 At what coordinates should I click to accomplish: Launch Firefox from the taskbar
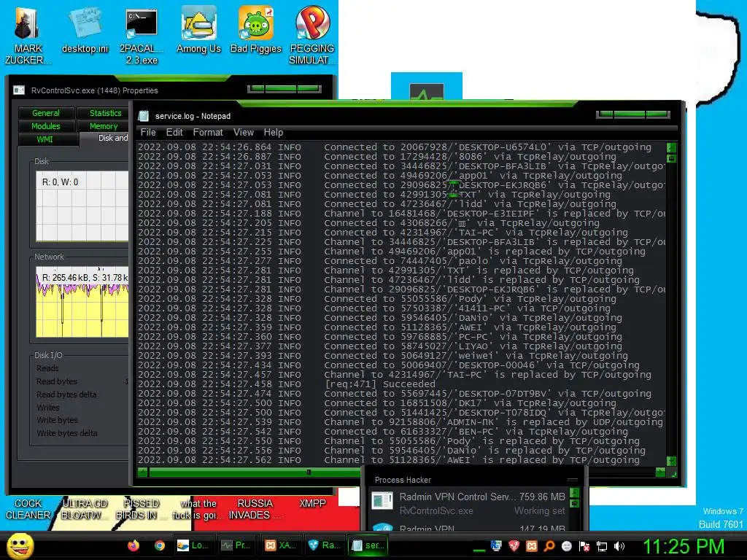tap(133, 545)
